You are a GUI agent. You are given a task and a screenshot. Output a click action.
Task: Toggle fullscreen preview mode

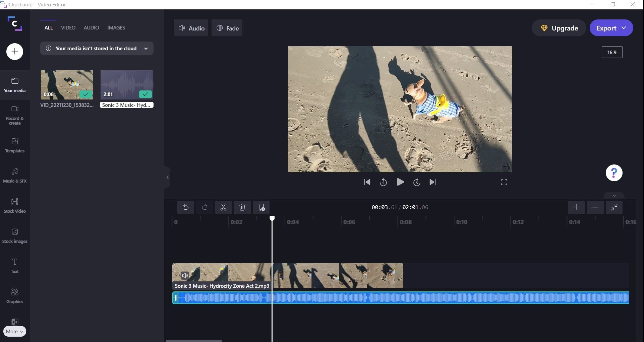click(504, 182)
